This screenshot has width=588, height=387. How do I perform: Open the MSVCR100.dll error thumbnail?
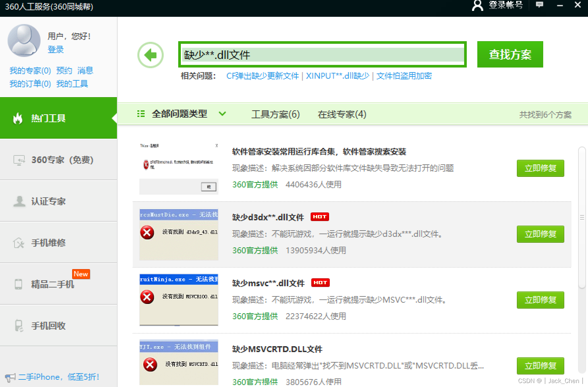[x=179, y=300]
